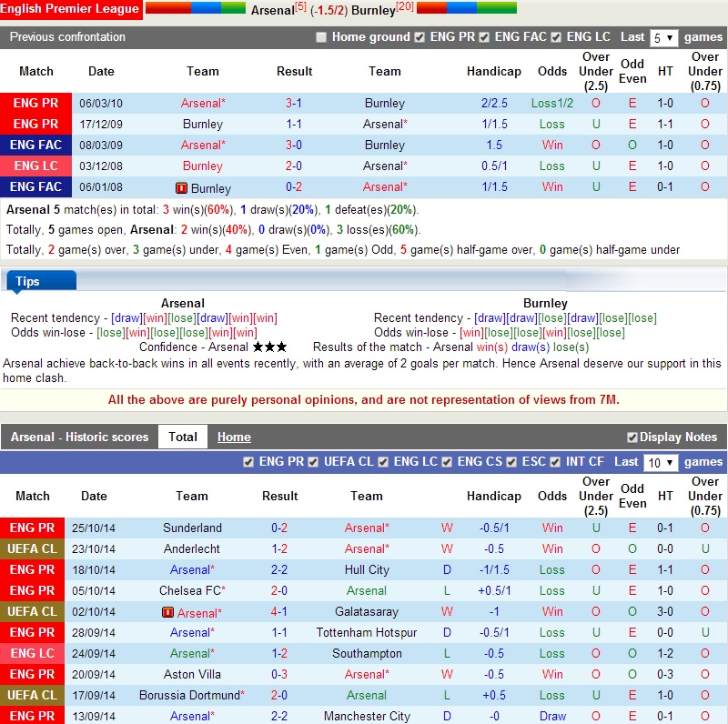Screen dimensions: 728x724
Task: Open 1-1 result from 17/12/09
Action: (x=294, y=124)
